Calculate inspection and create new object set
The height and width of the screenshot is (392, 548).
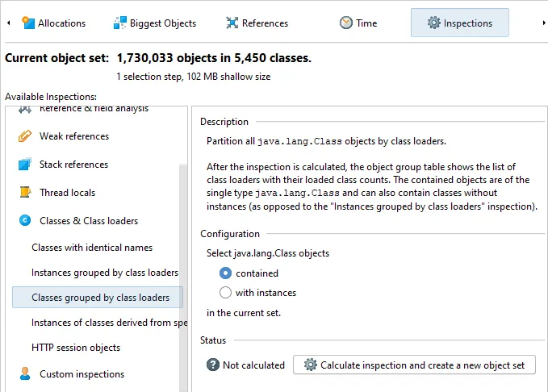pos(414,365)
